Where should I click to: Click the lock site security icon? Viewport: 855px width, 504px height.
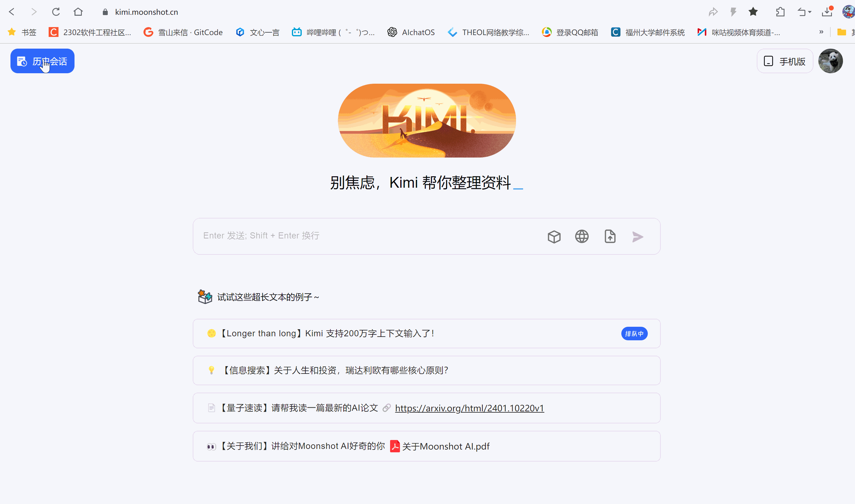pos(105,12)
